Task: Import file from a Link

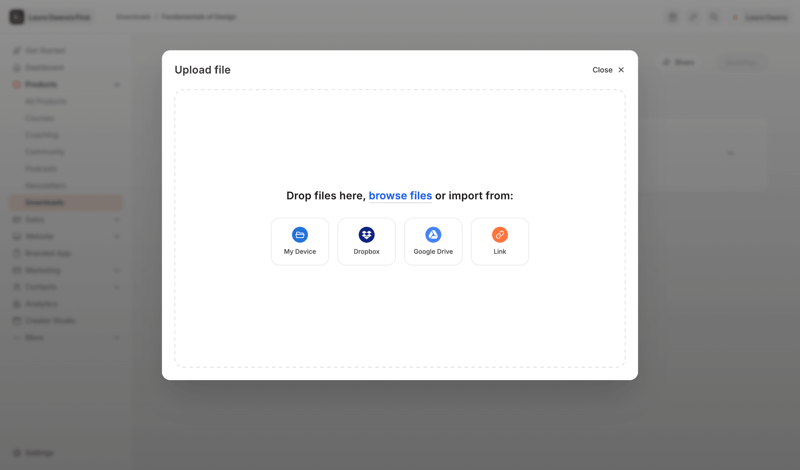Action: pos(499,241)
